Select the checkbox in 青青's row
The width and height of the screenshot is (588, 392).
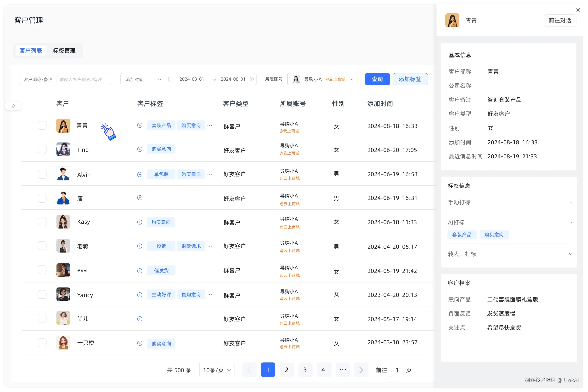[x=42, y=125]
